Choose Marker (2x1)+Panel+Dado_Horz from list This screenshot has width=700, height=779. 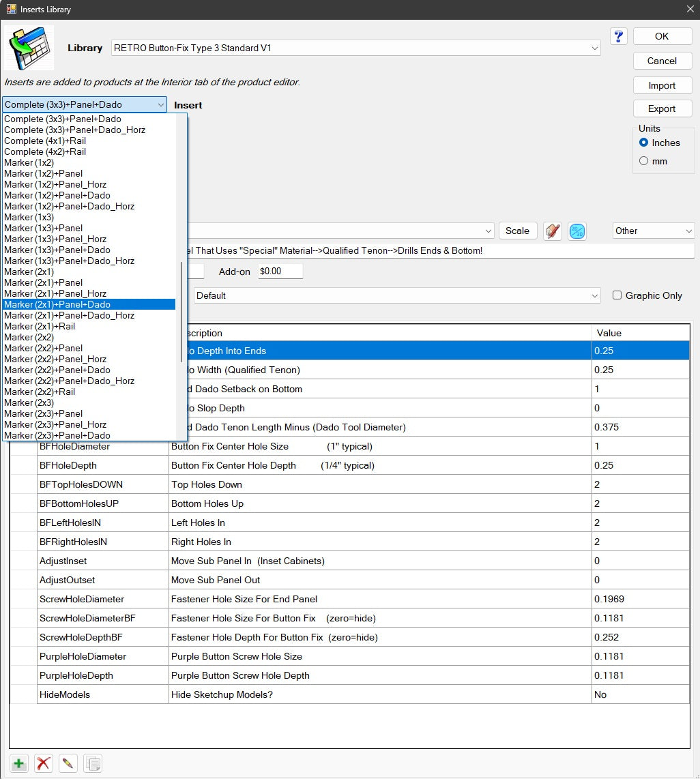[x=69, y=315]
